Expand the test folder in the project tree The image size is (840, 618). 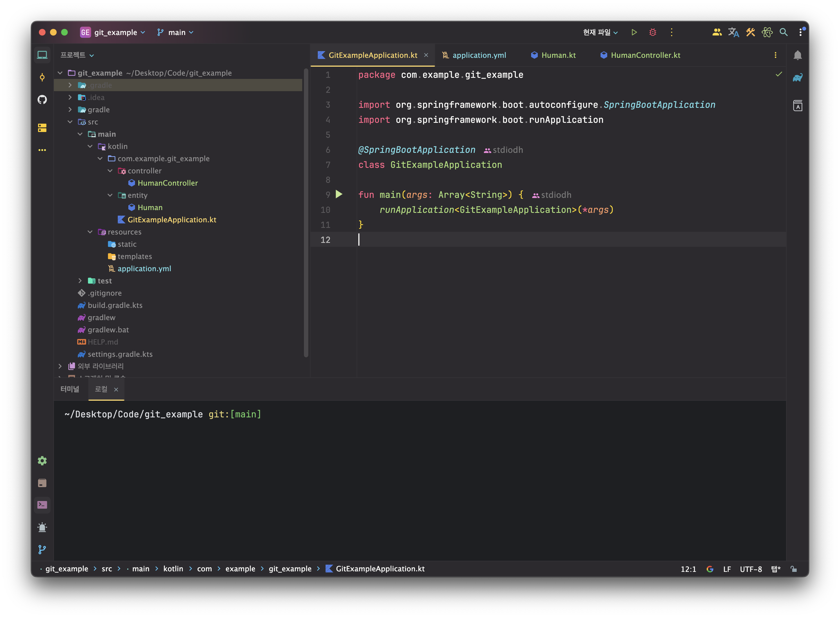(x=80, y=281)
